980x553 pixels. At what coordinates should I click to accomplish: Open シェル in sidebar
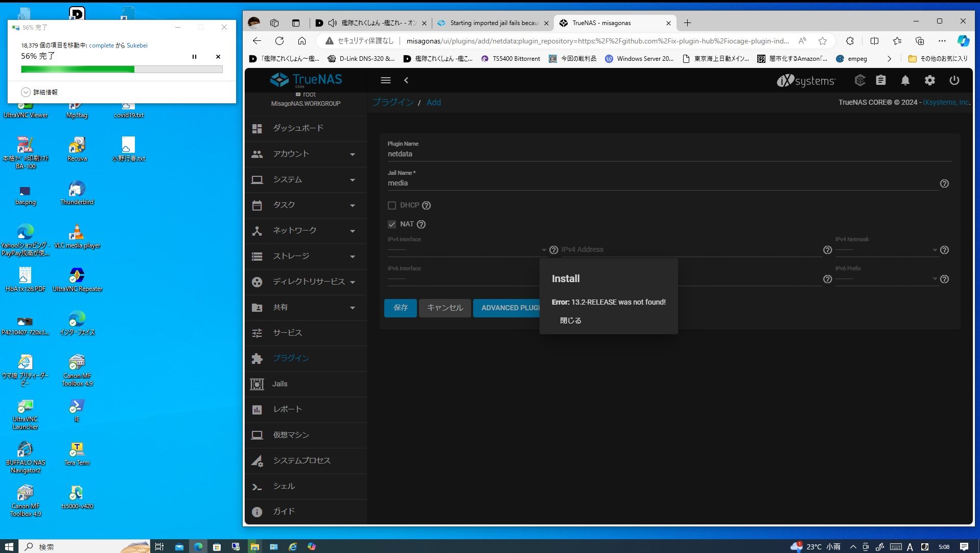pyautogui.click(x=306, y=486)
